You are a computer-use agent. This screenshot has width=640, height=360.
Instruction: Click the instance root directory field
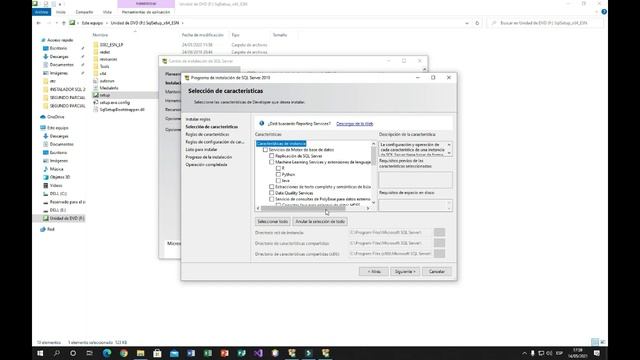[x=390, y=232]
